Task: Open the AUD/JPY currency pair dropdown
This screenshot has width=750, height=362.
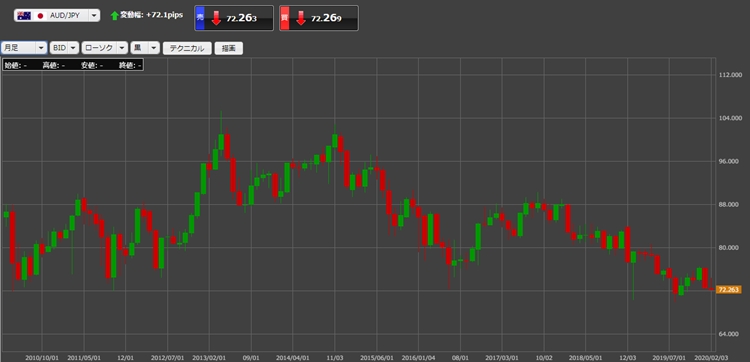Action: click(57, 15)
